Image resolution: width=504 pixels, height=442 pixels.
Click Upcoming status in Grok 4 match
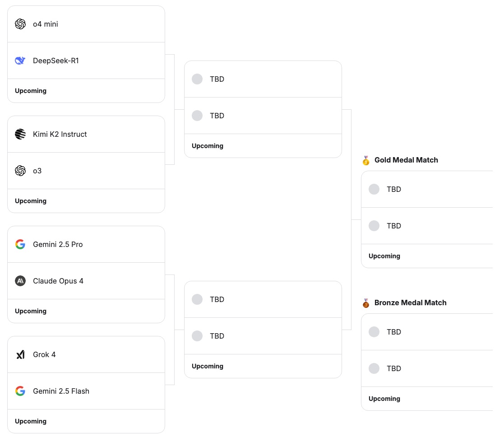click(31, 421)
